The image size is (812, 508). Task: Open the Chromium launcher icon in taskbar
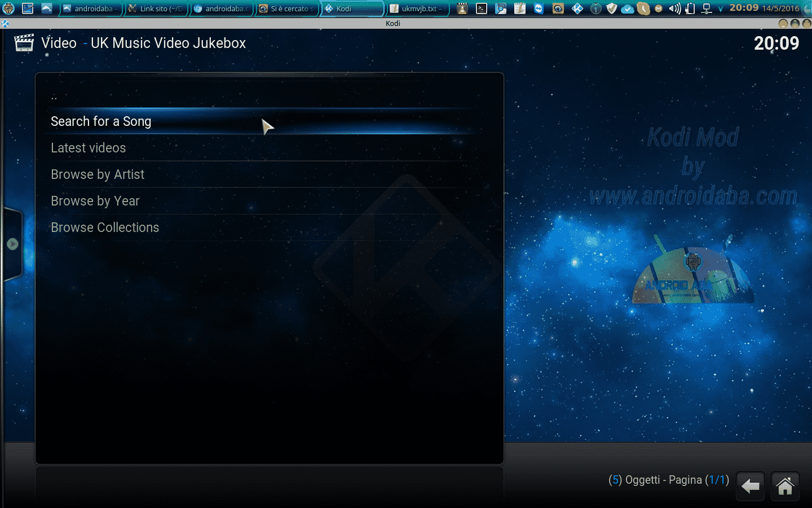(x=501, y=8)
